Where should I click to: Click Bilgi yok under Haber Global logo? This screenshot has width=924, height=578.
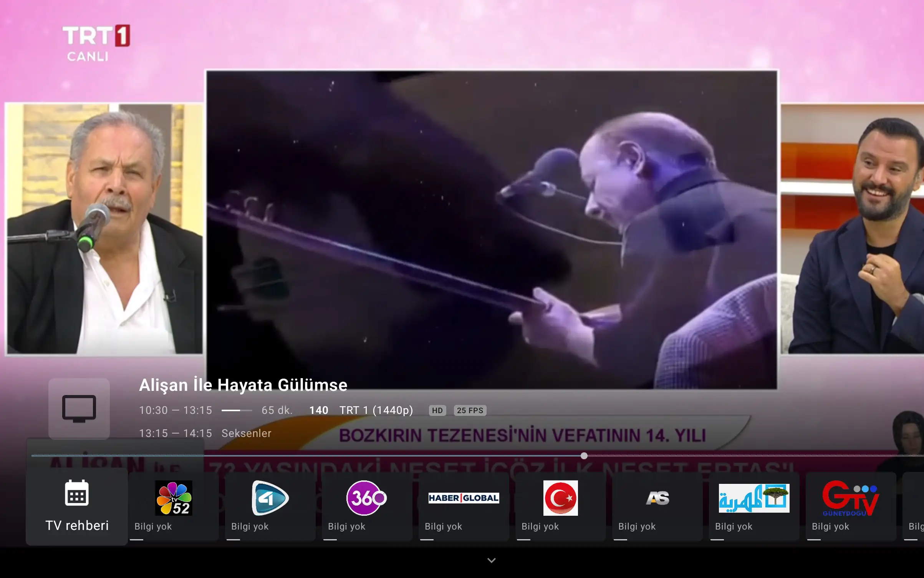click(x=443, y=527)
